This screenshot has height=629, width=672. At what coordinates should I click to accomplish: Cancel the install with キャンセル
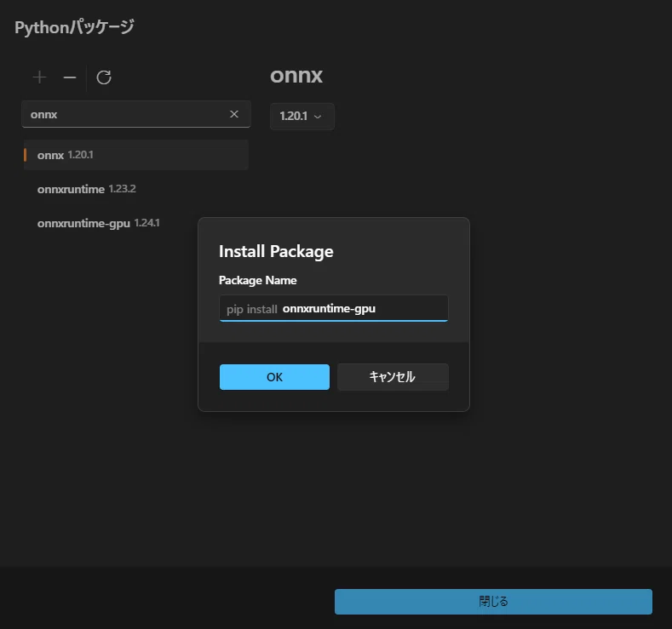point(393,377)
